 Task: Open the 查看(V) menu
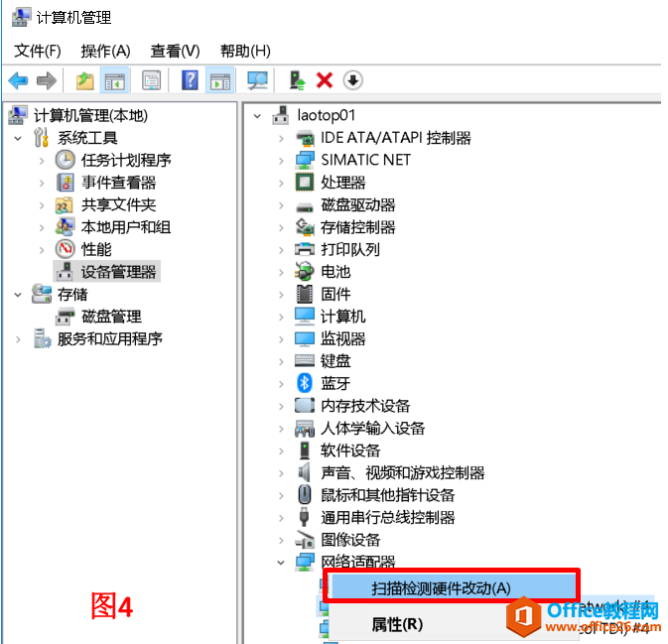175,52
